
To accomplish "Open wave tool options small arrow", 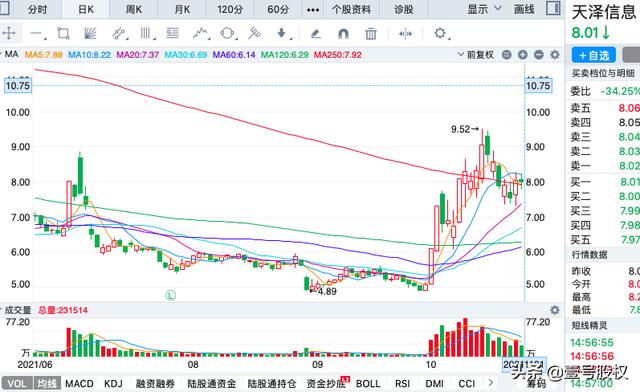I will coord(209,38).
